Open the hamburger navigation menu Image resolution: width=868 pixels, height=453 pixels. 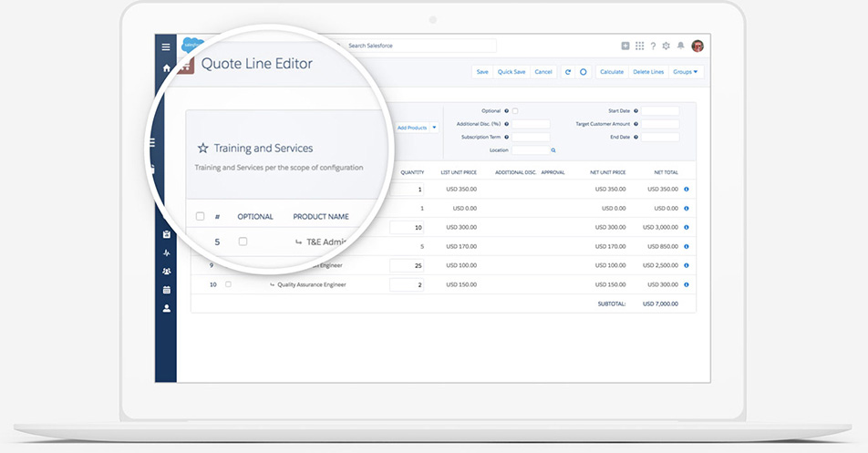[x=165, y=46]
